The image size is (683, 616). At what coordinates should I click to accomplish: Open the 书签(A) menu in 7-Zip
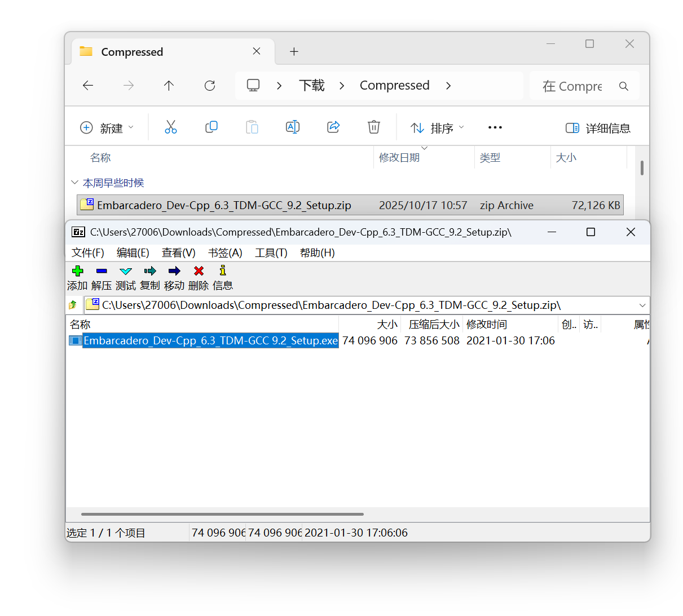coord(225,253)
